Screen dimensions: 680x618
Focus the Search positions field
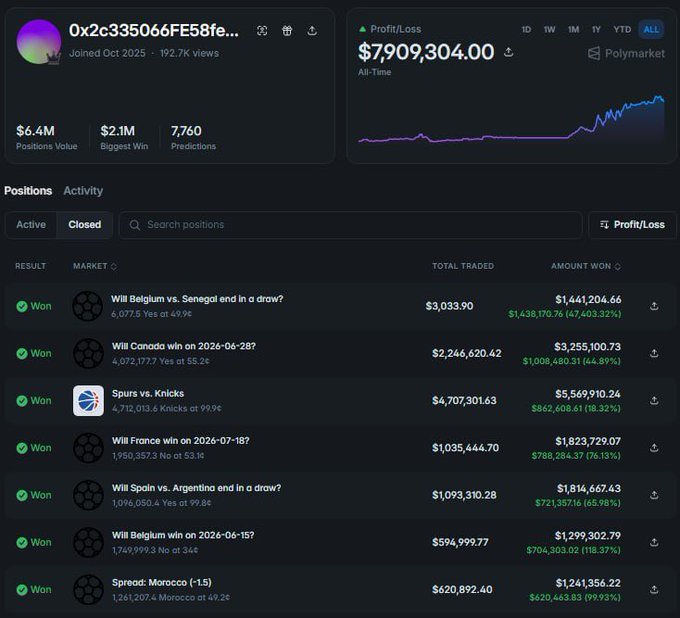[350, 225]
